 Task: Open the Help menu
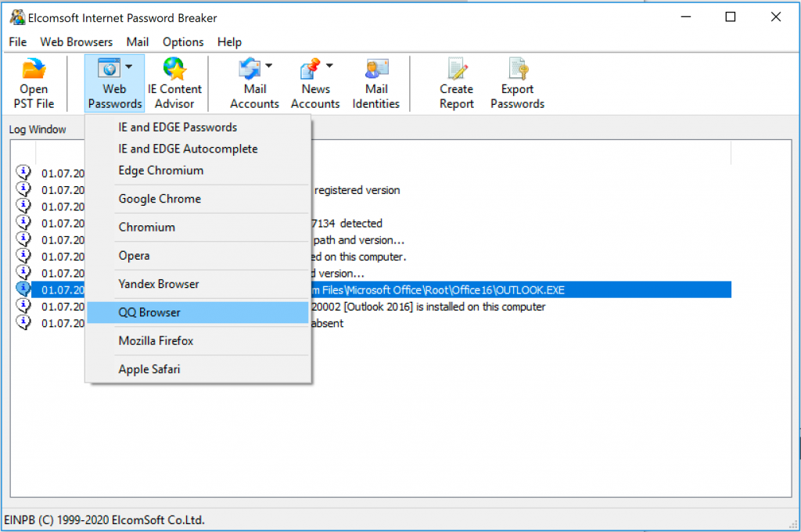click(228, 41)
